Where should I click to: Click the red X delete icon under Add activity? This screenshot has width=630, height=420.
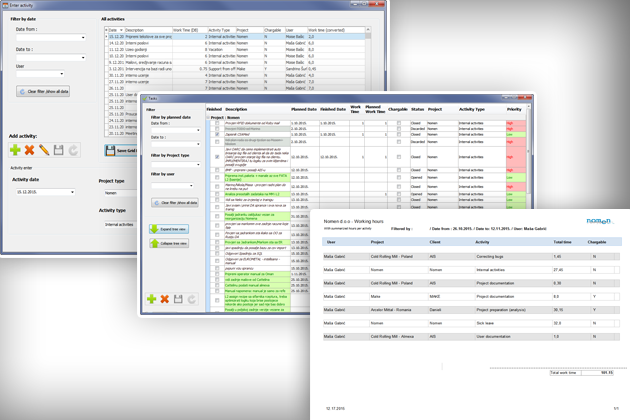pos(30,150)
